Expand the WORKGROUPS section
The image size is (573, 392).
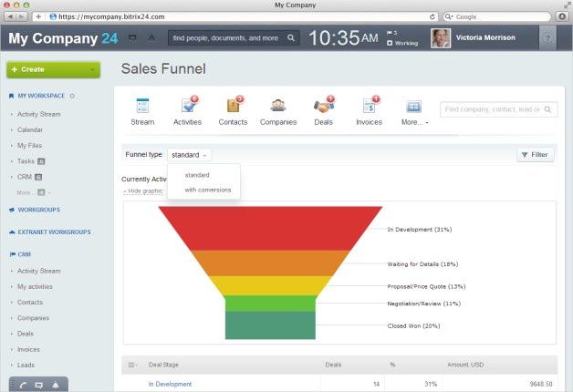point(38,210)
